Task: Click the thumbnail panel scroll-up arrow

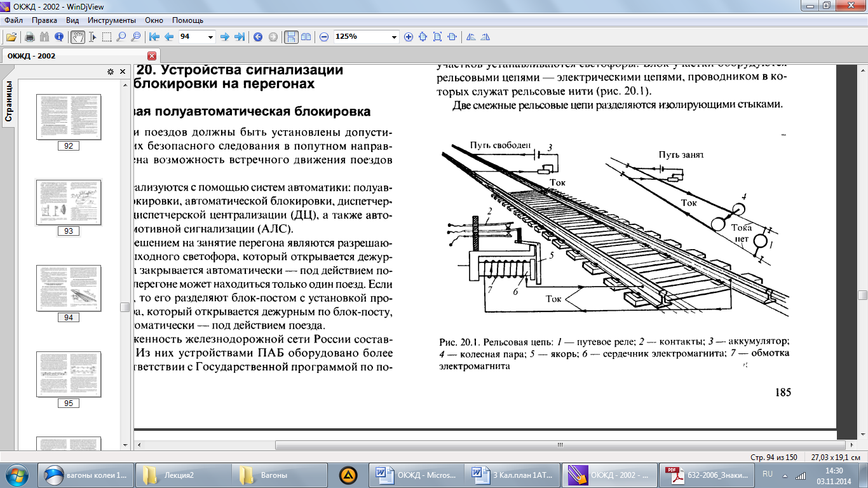Action: pyautogui.click(x=124, y=84)
